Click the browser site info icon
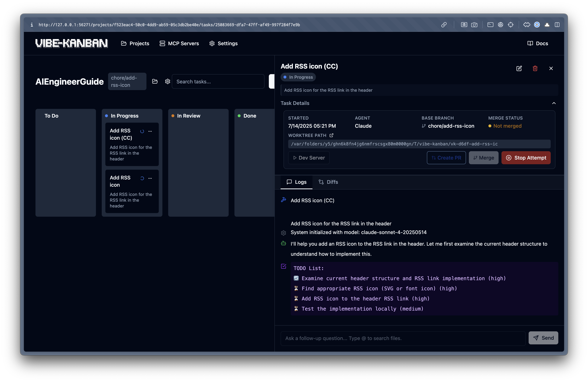The image size is (588, 382). pos(32,25)
